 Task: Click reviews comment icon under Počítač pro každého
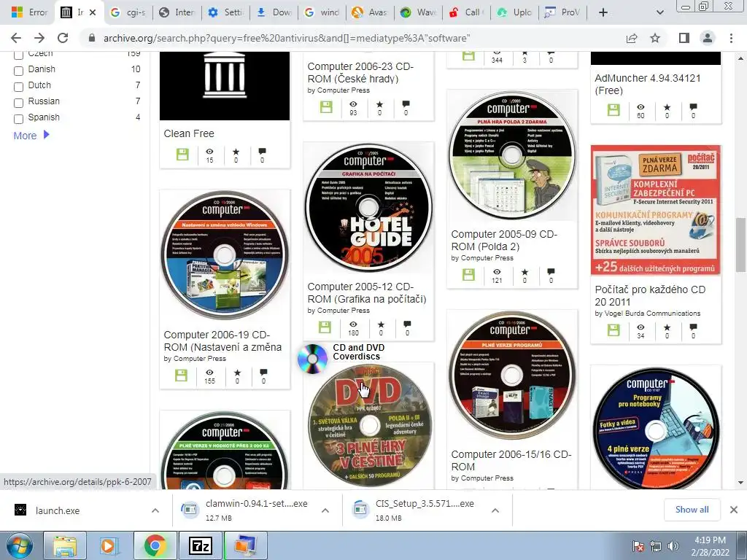coord(693,327)
